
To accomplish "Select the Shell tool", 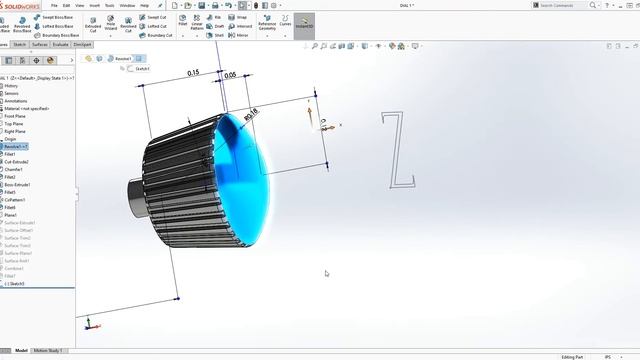I will [x=215, y=35].
